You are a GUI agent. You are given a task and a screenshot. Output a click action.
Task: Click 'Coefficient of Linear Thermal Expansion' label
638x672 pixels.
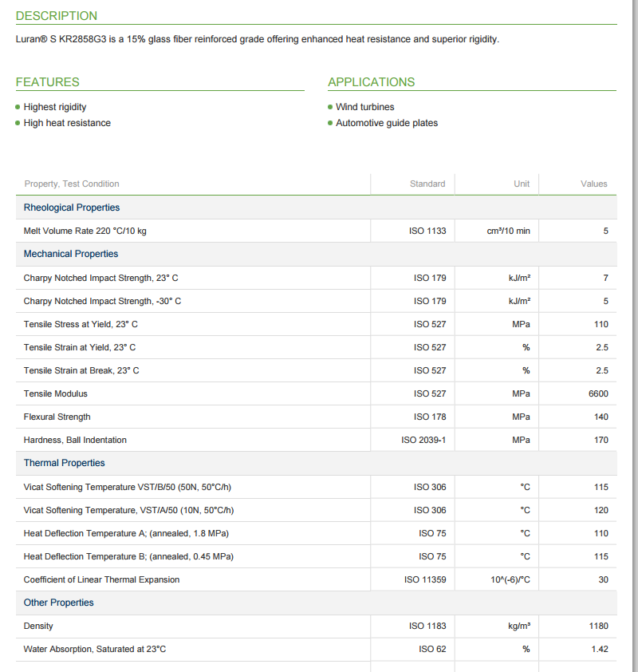click(101, 580)
